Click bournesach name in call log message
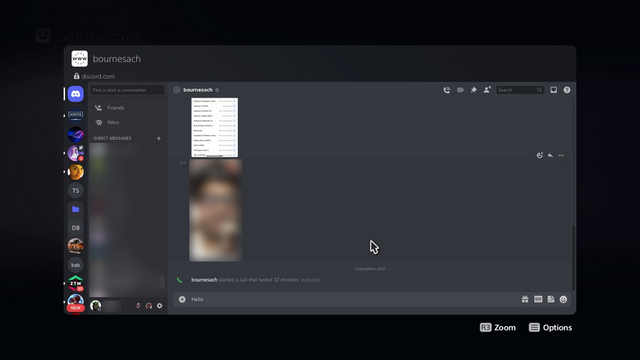The image size is (640, 360). 204,280
